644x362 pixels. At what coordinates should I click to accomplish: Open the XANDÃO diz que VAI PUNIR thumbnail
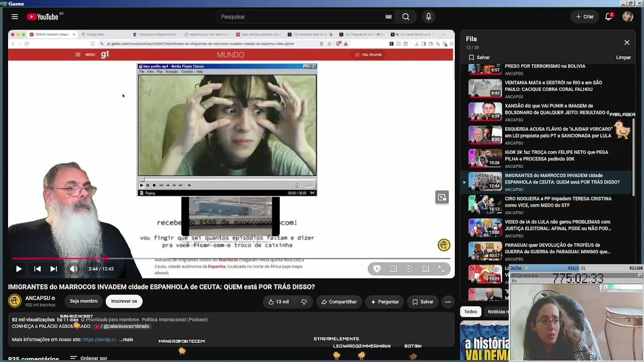pos(485,112)
